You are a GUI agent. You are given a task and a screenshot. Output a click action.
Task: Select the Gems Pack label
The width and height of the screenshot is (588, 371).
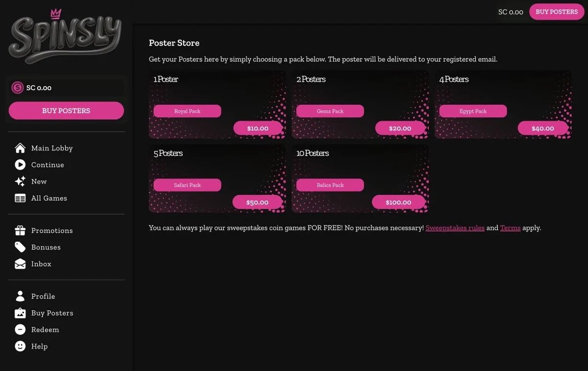coord(330,111)
